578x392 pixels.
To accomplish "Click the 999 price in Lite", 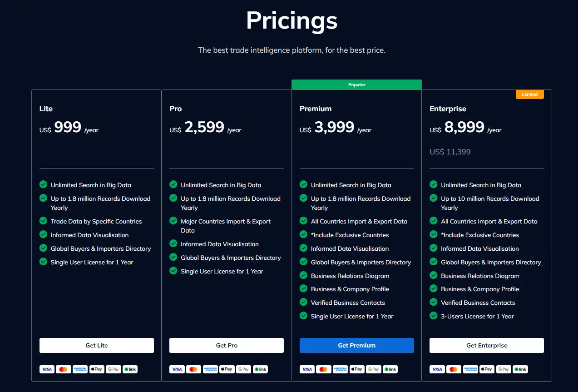I will 68,127.
